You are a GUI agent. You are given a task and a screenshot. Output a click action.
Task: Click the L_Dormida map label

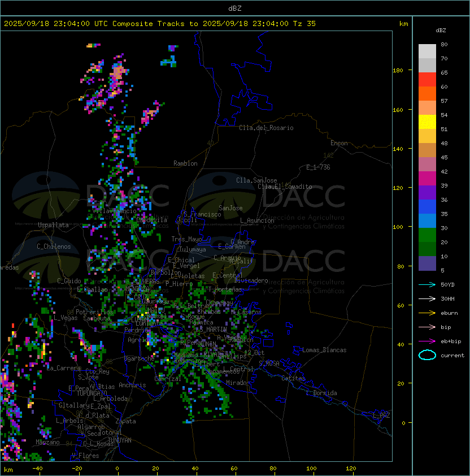(321, 393)
